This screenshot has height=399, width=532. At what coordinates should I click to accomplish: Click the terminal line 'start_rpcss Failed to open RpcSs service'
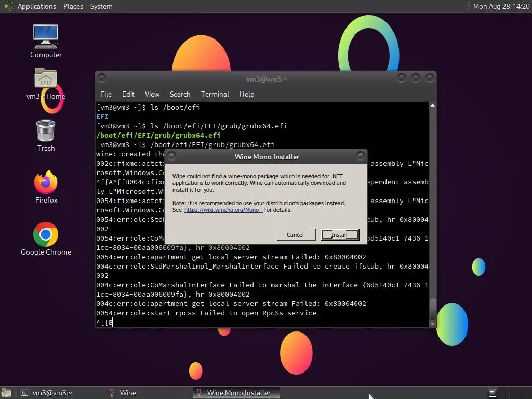206,313
